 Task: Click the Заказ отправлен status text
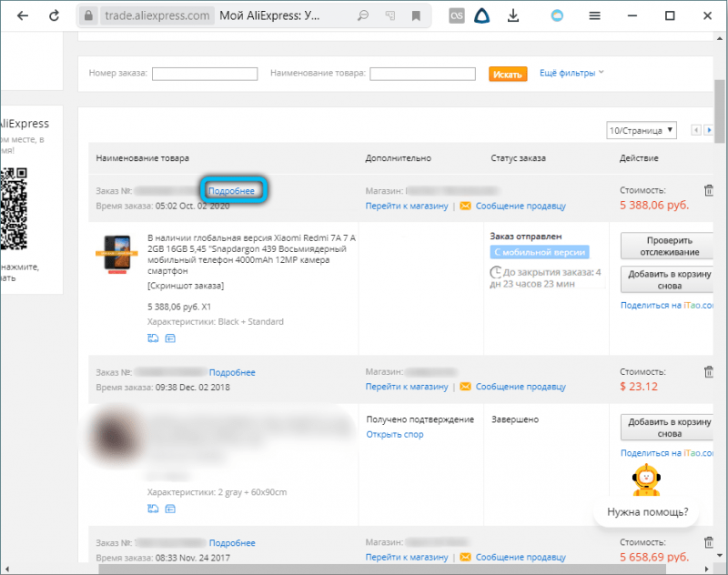(x=526, y=237)
